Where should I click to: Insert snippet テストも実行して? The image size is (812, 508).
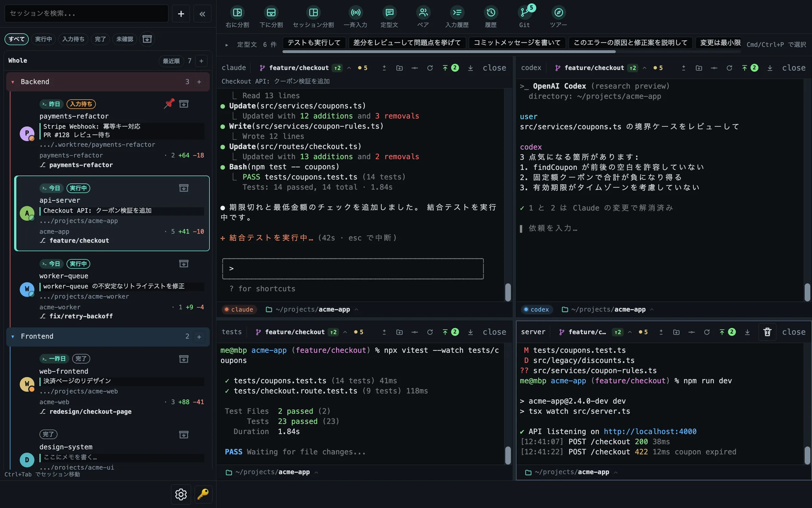tap(314, 43)
